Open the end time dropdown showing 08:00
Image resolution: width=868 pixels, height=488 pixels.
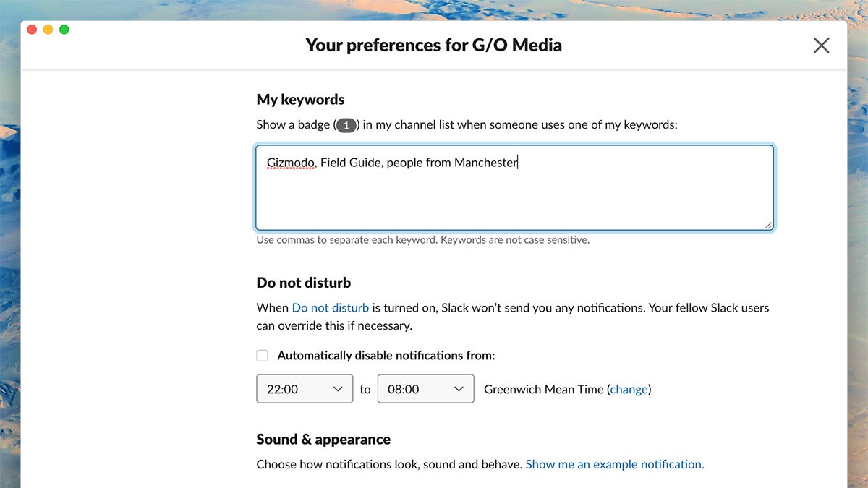425,389
